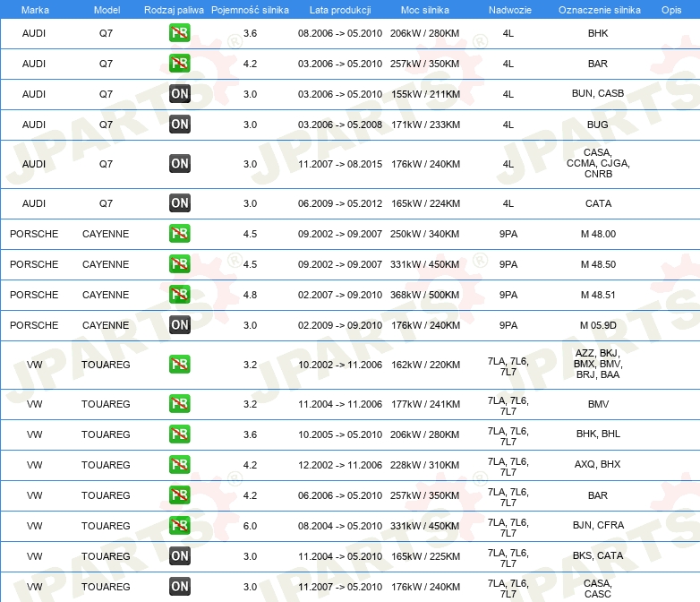Image resolution: width=700 pixels, height=602 pixels.
Task: Click power value 206kW / 280KM in Audi row
Action: click(x=424, y=33)
